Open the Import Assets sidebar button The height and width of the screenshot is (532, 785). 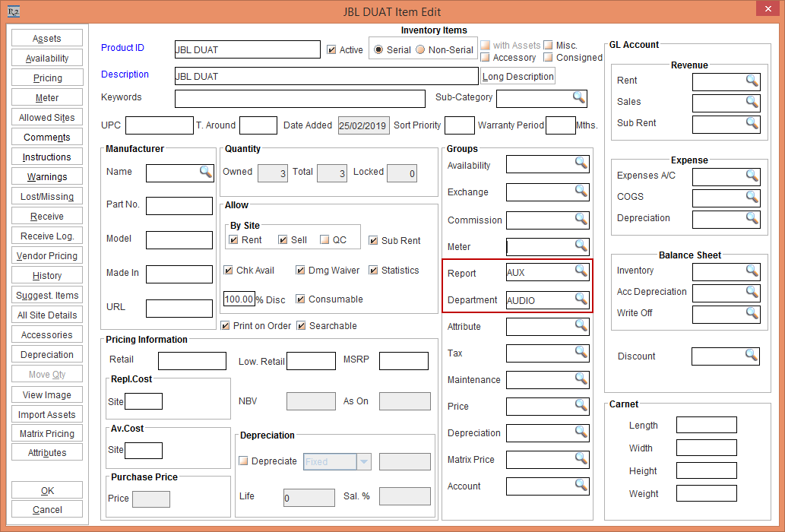click(47, 414)
